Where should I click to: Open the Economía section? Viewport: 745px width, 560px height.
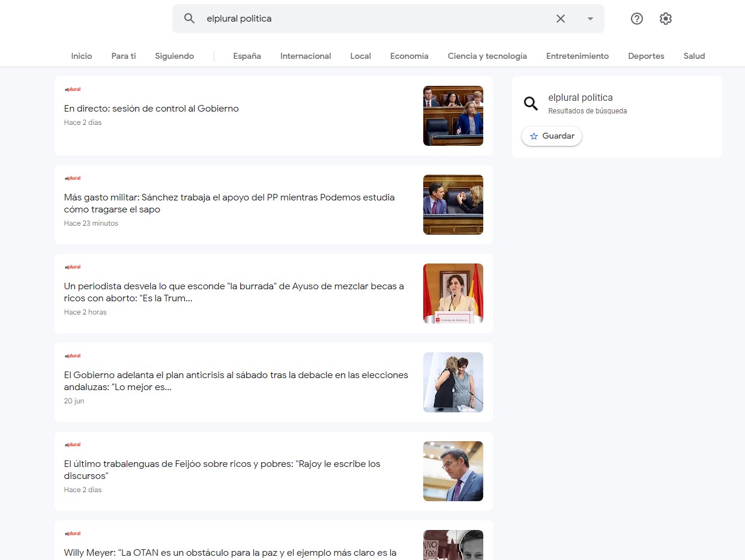tap(409, 56)
